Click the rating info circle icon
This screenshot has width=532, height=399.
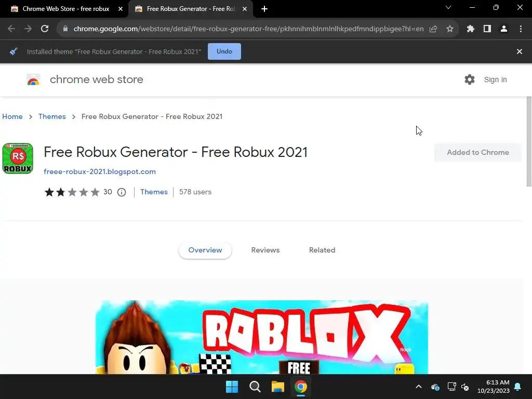pos(122,192)
